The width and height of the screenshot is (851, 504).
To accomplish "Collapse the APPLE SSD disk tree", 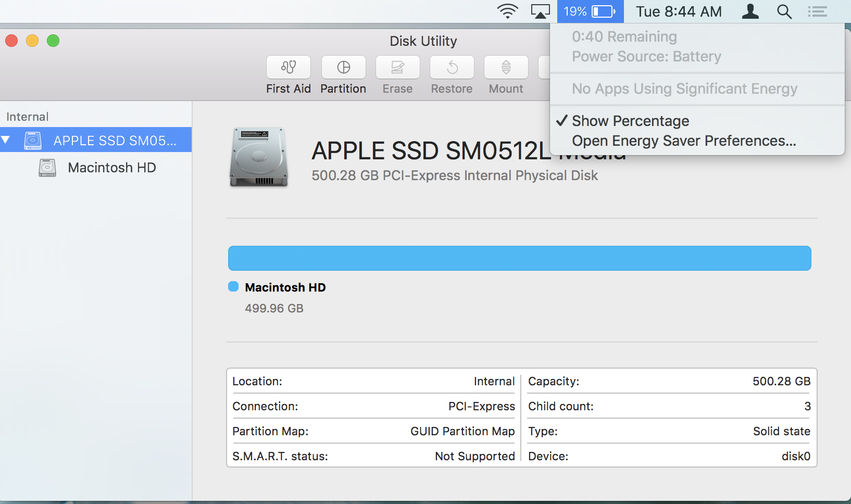I will click(x=6, y=140).
